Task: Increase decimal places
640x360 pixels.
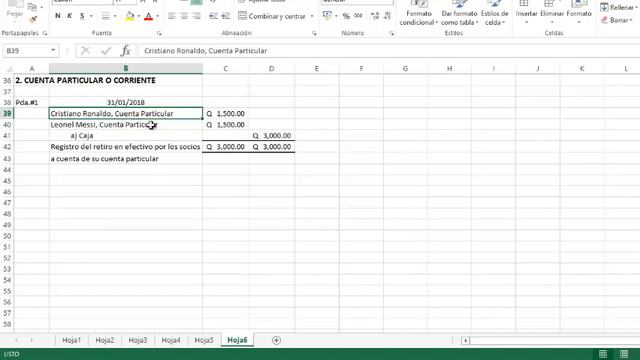Action: tap(375, 16)
